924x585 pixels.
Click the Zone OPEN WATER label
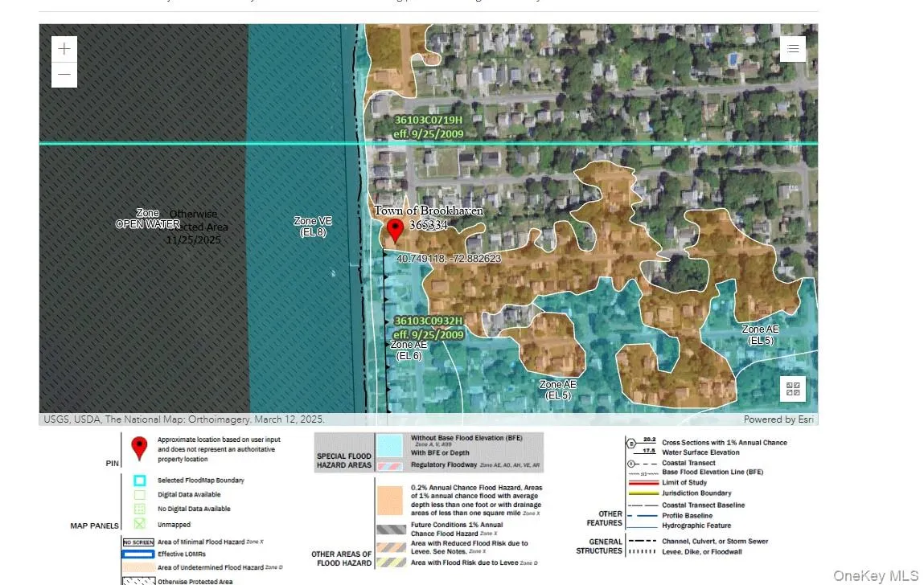[x=147, y=219]
